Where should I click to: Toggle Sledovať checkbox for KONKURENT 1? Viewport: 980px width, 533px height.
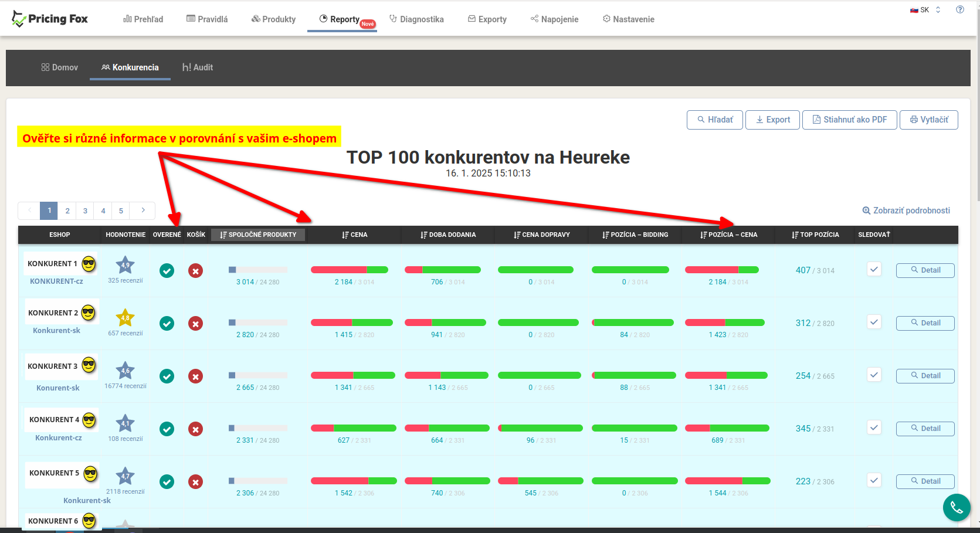pyautogui.click(x=874, y=269)
